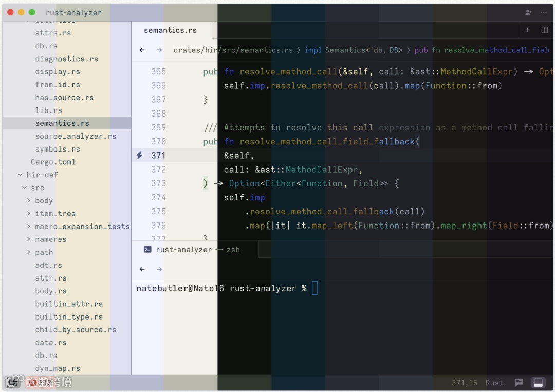Expand the item_tree folder
Image resolution: width=555 pixels, height=392 pixels.
(29, 213)
